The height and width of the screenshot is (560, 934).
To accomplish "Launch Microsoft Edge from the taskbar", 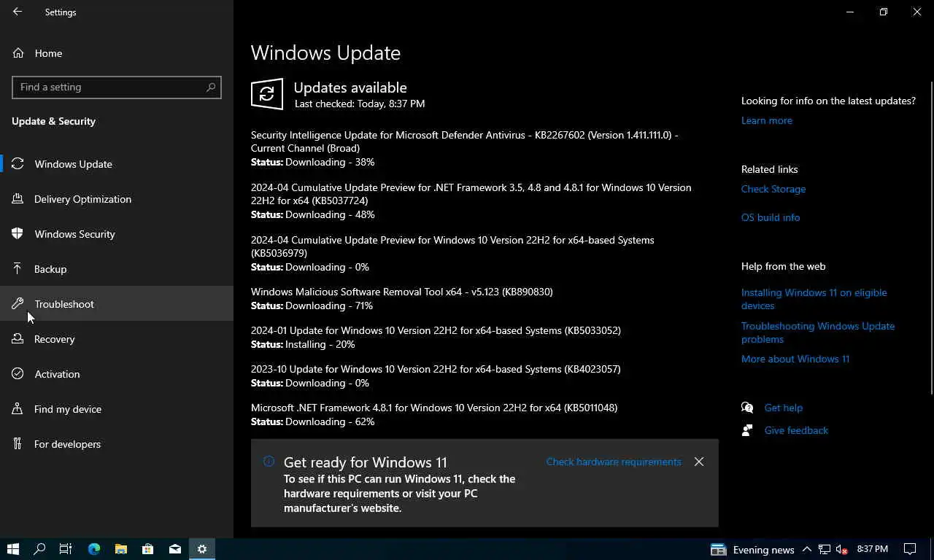I will coord(94,549).
